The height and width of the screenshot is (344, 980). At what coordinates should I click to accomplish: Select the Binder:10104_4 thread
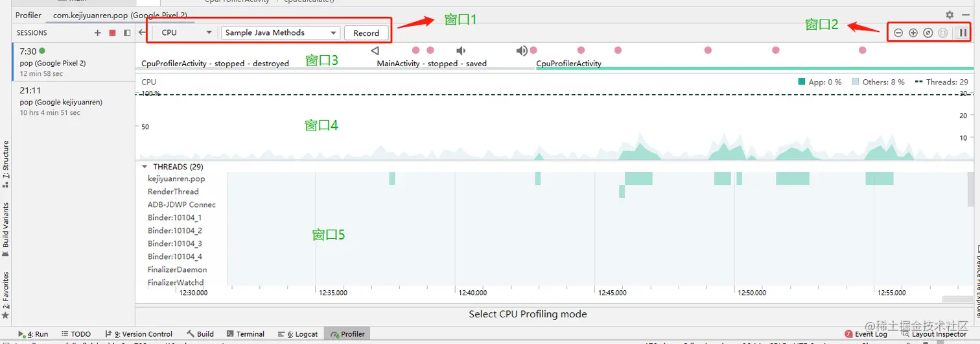click(x=174, y=256)
